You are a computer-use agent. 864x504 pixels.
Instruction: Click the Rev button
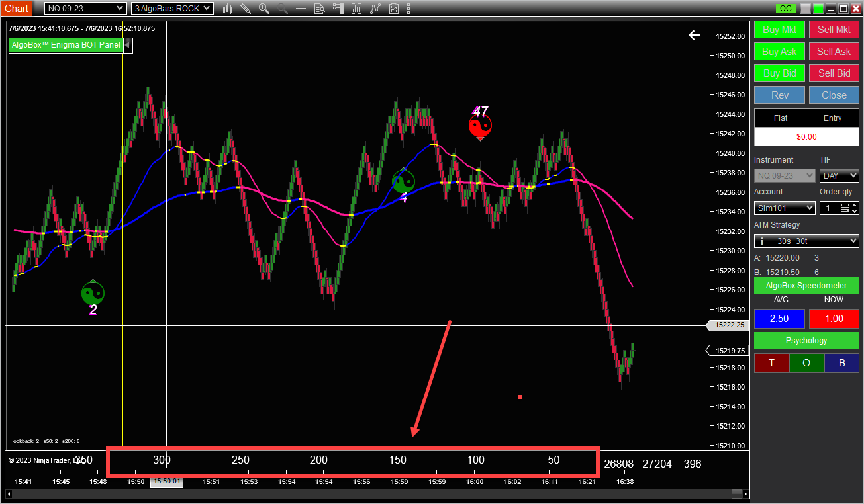780,95
